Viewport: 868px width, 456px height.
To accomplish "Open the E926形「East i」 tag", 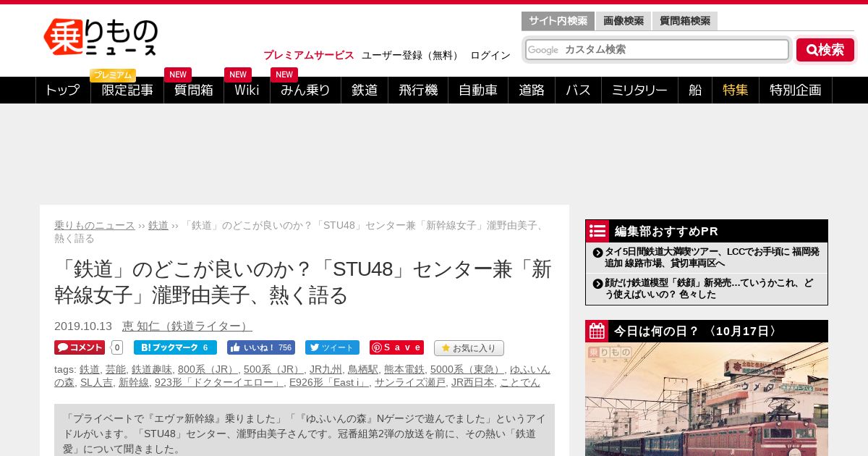I will (329, 382).
